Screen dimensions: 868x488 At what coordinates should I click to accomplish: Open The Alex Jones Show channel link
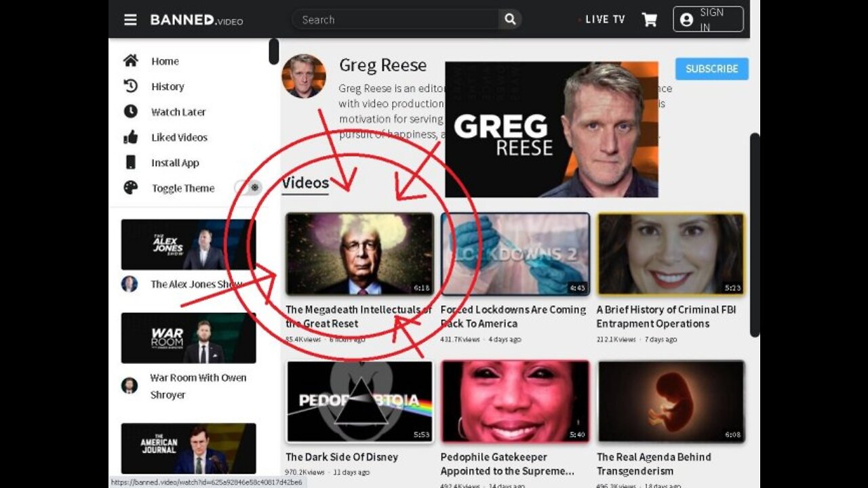[197, 284]
